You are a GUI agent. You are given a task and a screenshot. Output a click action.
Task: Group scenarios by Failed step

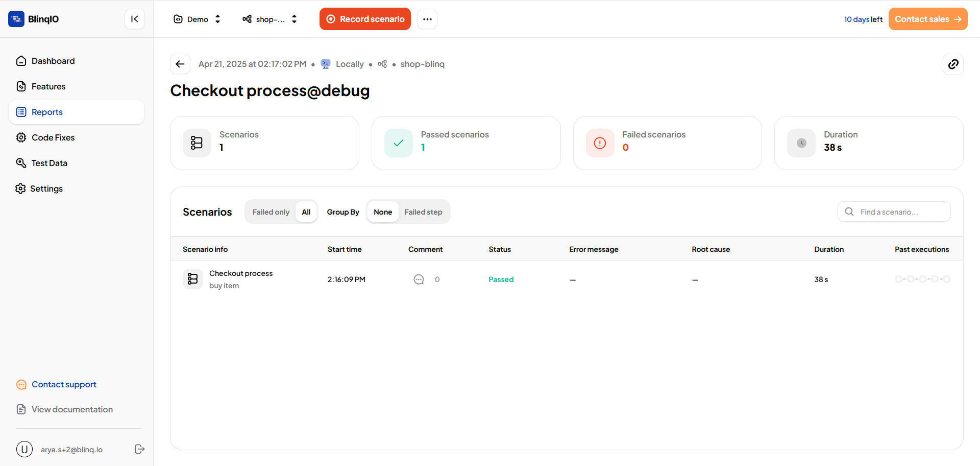click(x=423, y=212)
